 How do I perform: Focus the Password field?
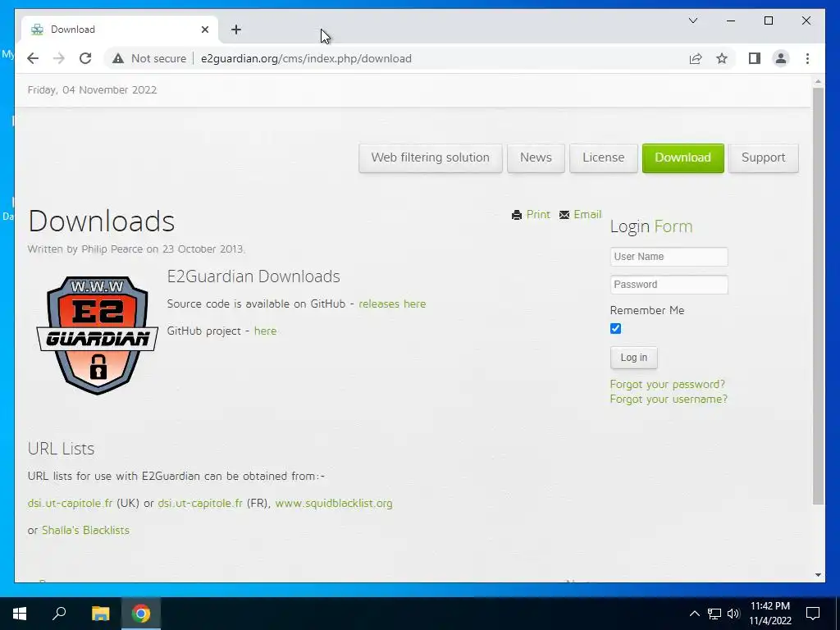(x=669, y=285)
